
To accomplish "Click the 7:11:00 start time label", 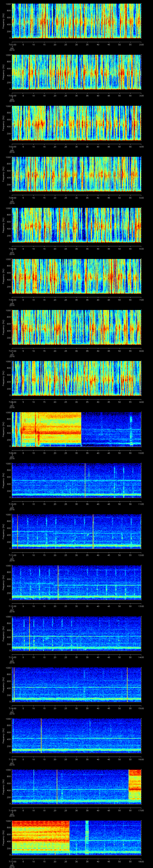I will pos(12,555).
